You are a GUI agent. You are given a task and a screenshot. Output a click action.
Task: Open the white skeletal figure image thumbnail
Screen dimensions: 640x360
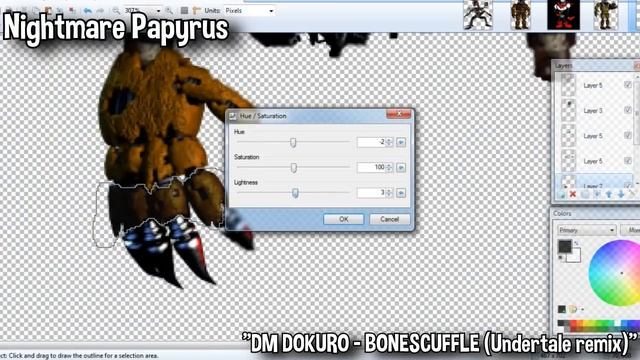[478, 15]
